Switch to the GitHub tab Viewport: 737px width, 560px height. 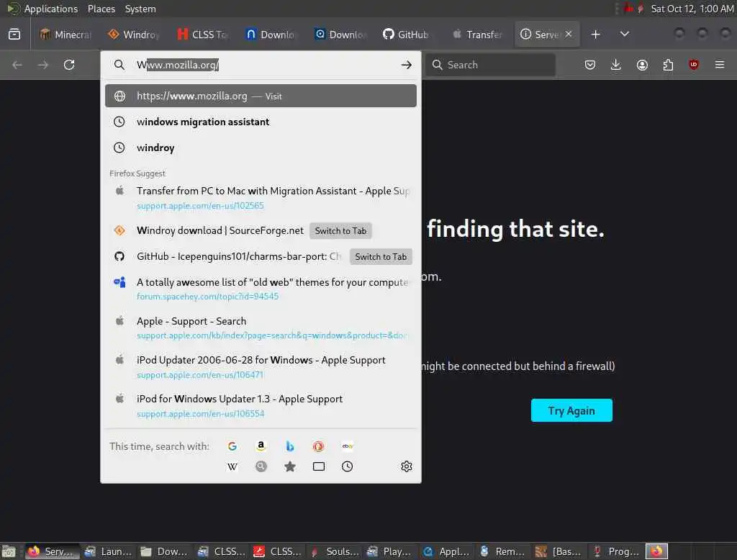(406, 35)
